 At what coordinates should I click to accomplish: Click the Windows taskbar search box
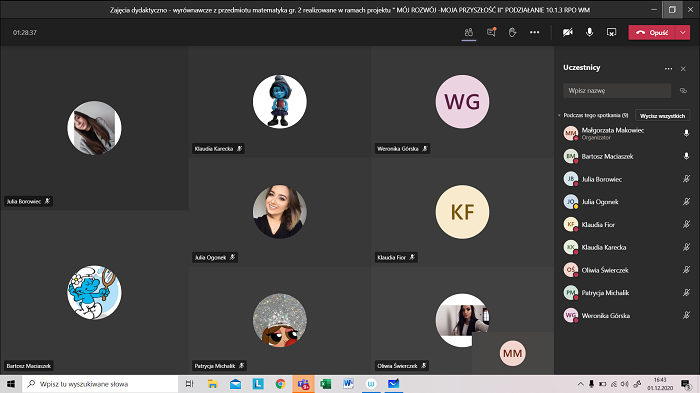point(100,384)
